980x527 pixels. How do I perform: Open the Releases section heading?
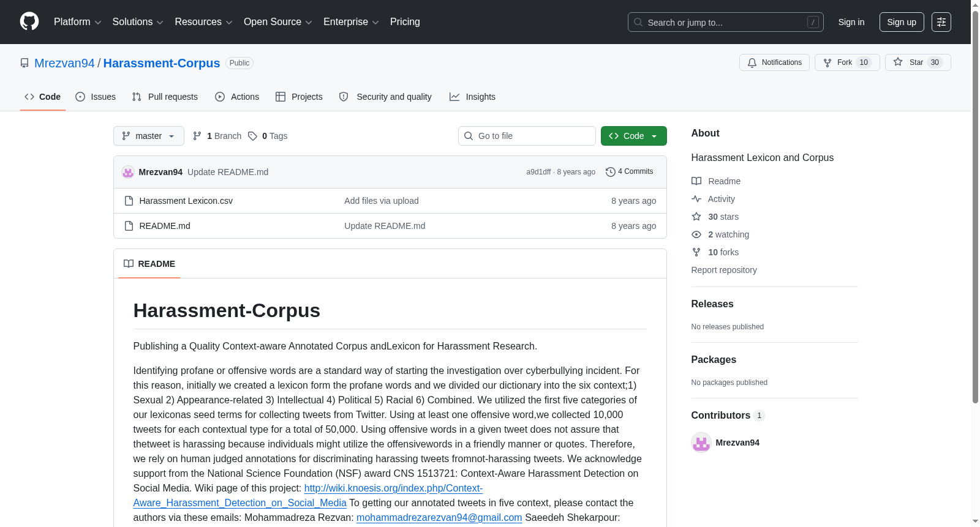712,304
